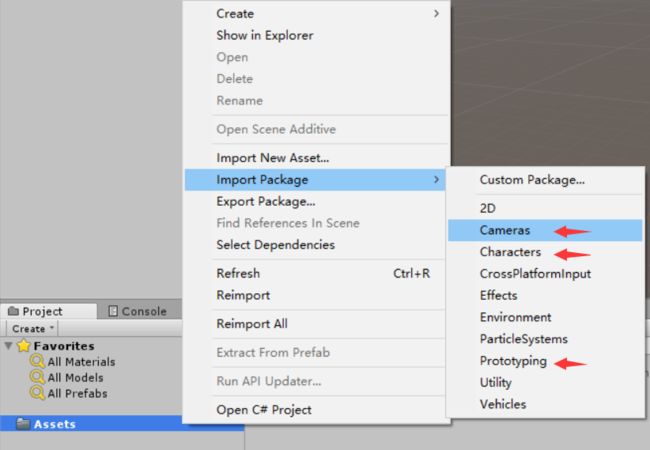
Task: Click the All Prefabs search icon
Action: point(37,393)
